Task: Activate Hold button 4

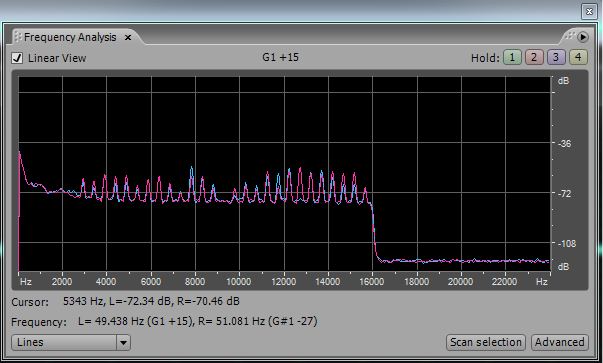Action: click(x=578, y=58)
